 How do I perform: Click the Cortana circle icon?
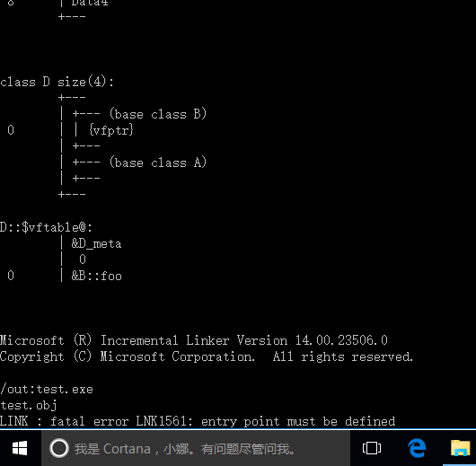[x=59, y=448]
